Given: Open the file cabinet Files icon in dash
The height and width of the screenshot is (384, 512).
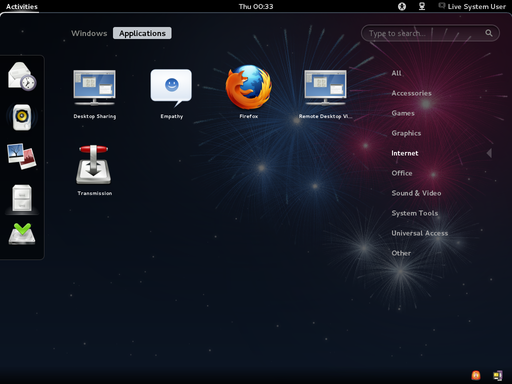Looking at the screenshot, I should pos(22,198).
